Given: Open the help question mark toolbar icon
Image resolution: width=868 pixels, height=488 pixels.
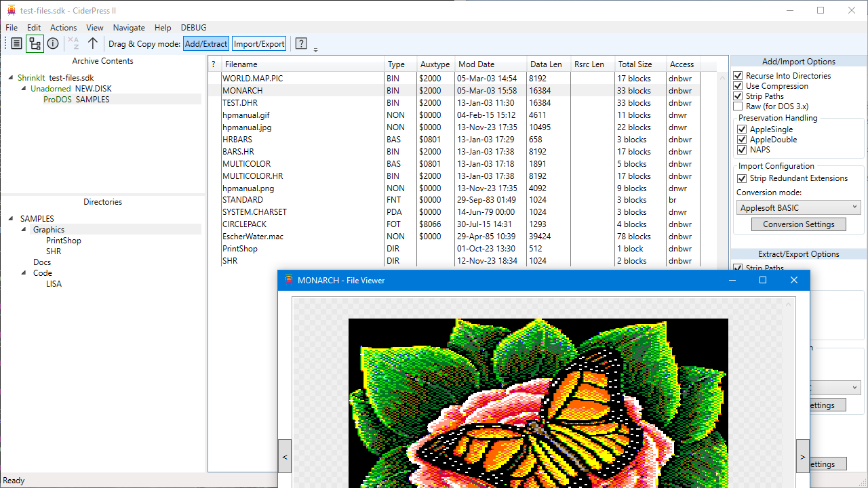Looking at the screenshot, I should point(301,44).
